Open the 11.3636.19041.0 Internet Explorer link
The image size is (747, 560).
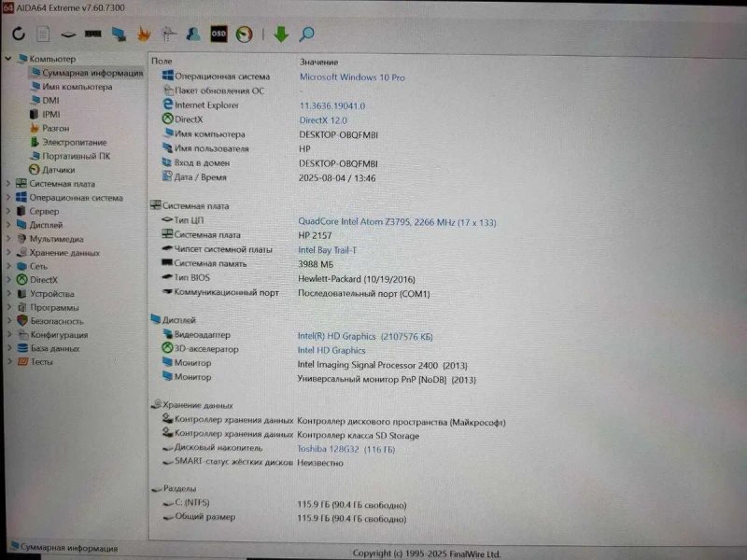pos(332,105)
